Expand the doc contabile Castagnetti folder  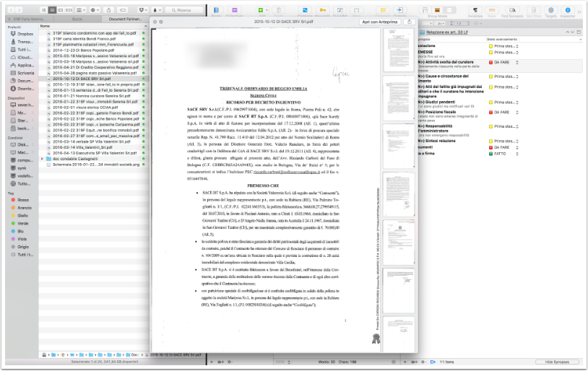[x=42, y=159]
